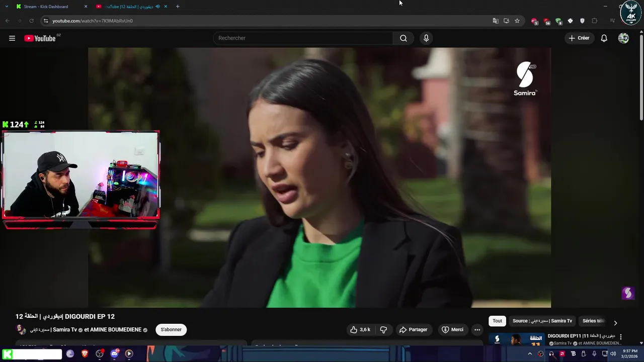Open the clock showing 9:37 PM
The image size is (644, 362).
(630, 354)
